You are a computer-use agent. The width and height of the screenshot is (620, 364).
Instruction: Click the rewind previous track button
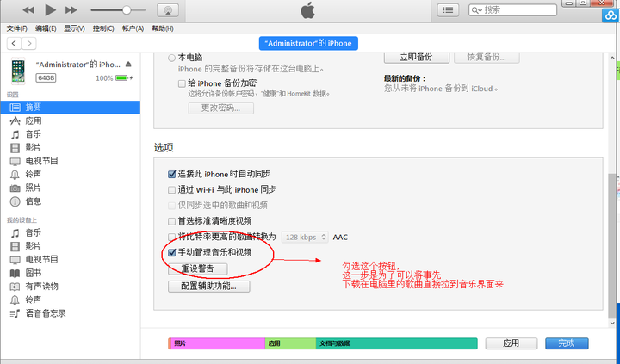pyautogui.click(x=28, y=9)
